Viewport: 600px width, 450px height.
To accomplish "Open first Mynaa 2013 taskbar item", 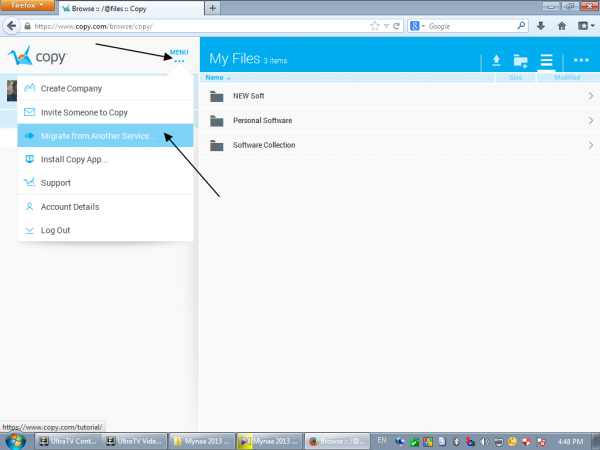I will click(202, 441).
